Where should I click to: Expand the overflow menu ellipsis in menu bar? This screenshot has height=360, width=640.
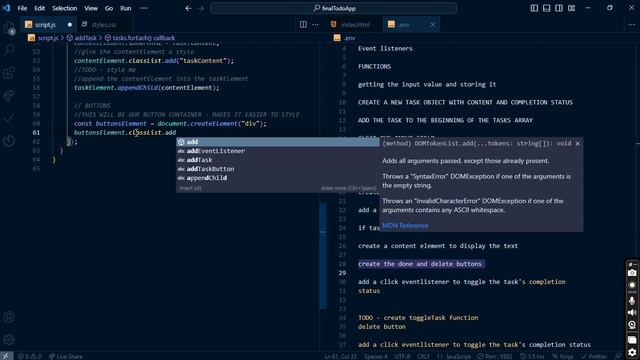pos(144,8)
